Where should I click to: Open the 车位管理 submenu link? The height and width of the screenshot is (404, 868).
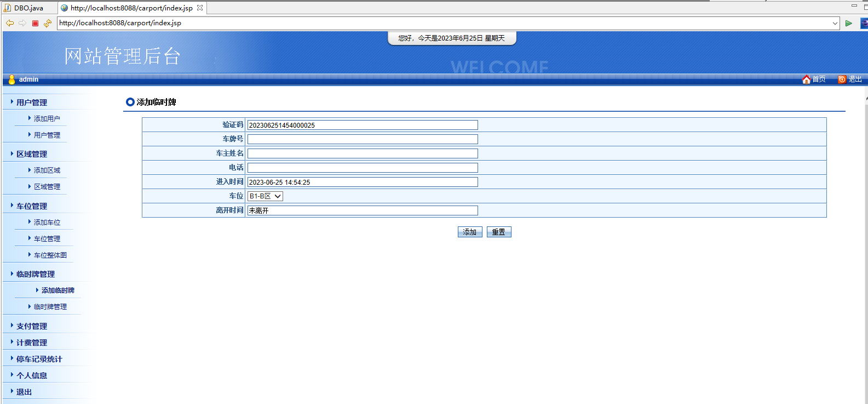pos(47,239)
